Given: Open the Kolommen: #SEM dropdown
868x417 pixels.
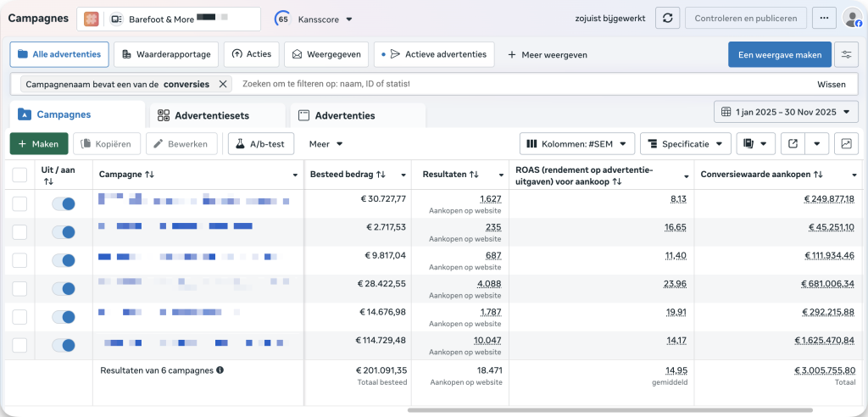Looking at the screenshot, I should tap(576, 144).
